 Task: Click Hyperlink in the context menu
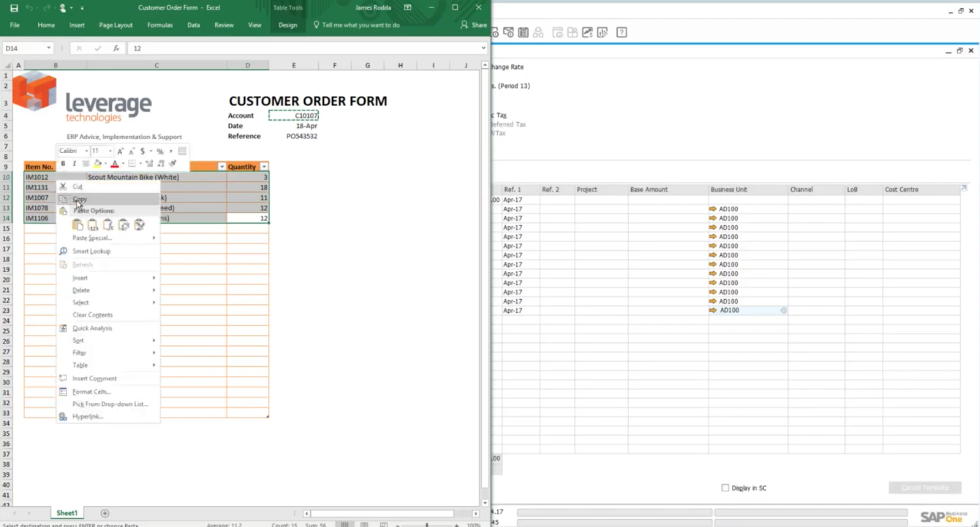pos(108,416)
